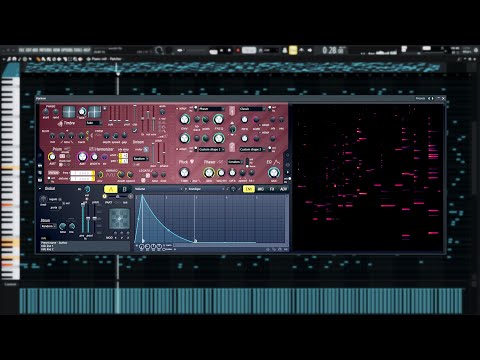Click the Unison volume value field
480x360 pixels.
(82, 179)
